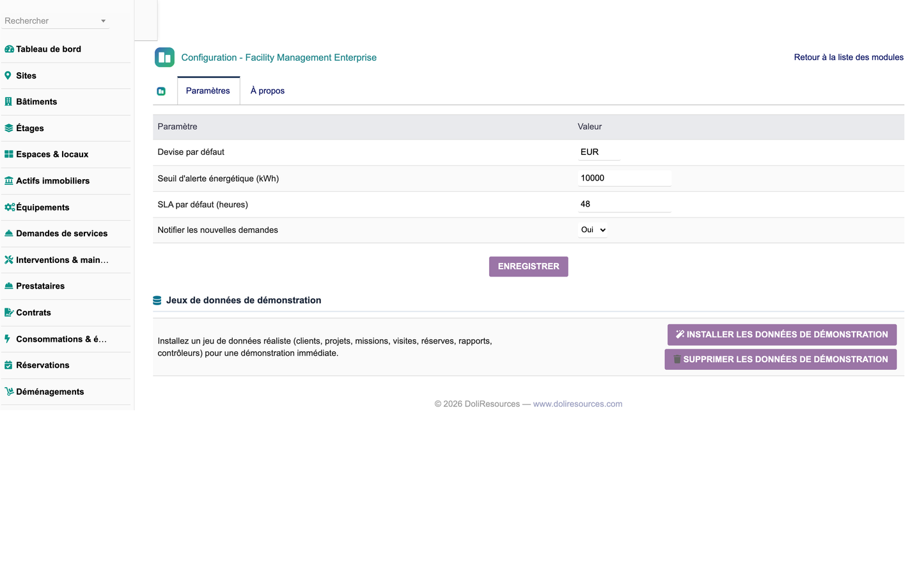Click the signature icon beside Contrats
Image resolution: width=924 pixels, height=572 pixels.
tap(9, 313)
